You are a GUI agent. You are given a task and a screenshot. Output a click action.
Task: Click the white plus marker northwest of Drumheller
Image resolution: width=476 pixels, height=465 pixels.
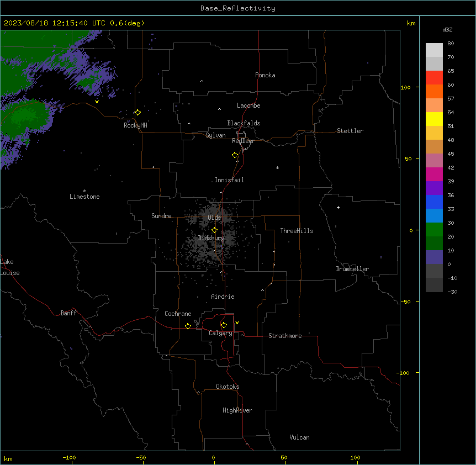tap(338, 207)
